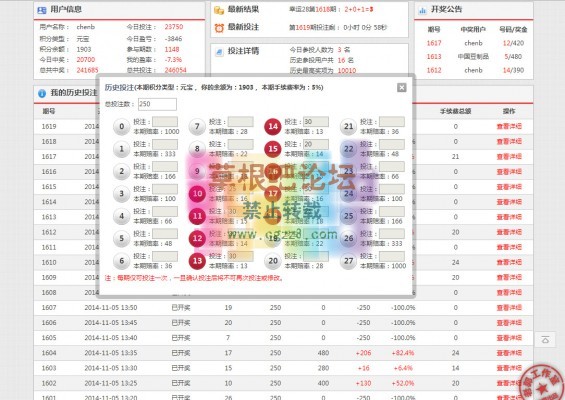Click the 最新投注 alarm clock icon
Screen dimensions: 565x400
click(219, 28)
